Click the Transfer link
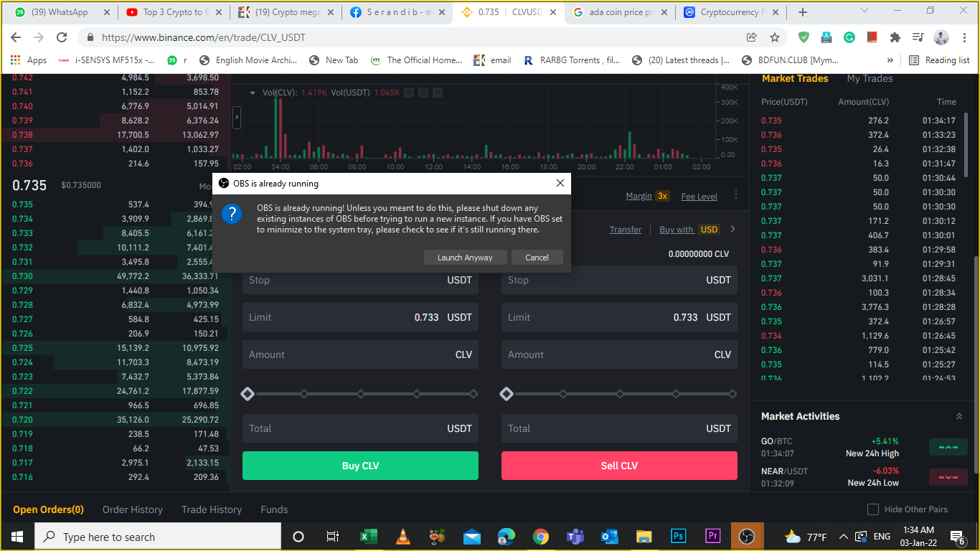The width and height of the screenshot is (980, 551). 626,230
